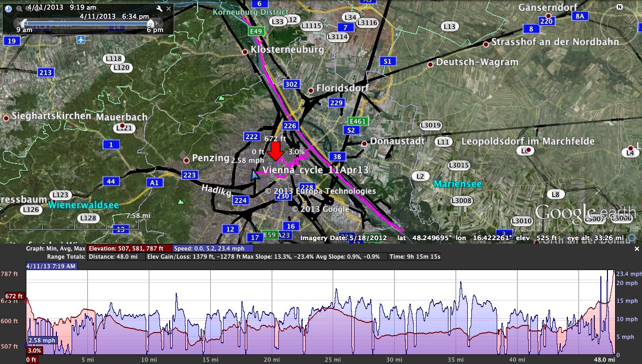Click the L3019 road label
The height and width of the screenshot is (364, 642).
click(431, 125)
